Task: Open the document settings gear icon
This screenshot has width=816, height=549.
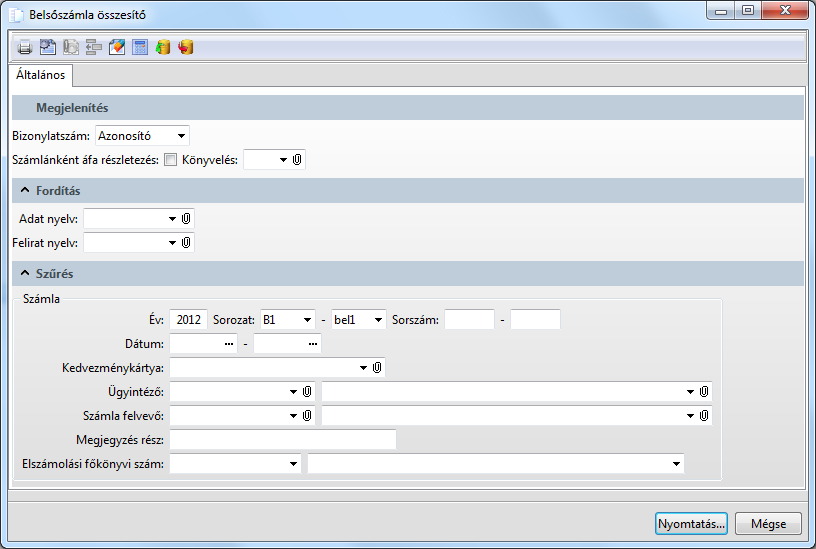Action: click(x=48, y=47)
